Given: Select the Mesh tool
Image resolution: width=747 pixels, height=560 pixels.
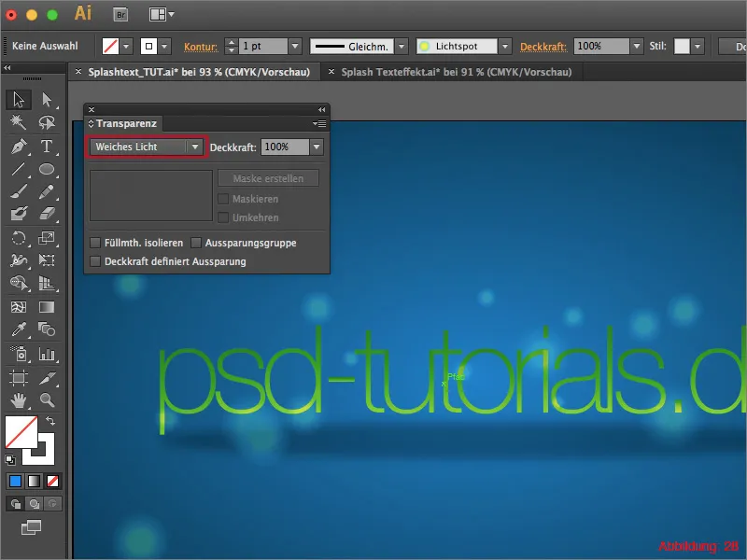Looking at the screenshot, I should [x=19, y=307].
